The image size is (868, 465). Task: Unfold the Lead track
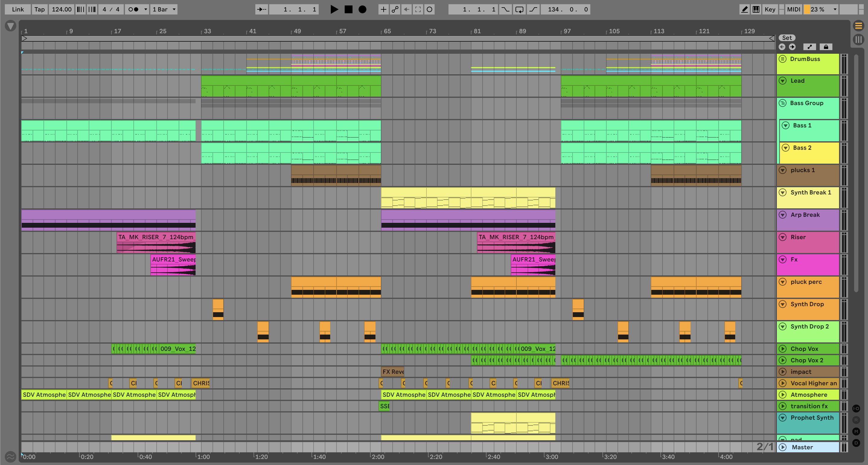[783, 81]
